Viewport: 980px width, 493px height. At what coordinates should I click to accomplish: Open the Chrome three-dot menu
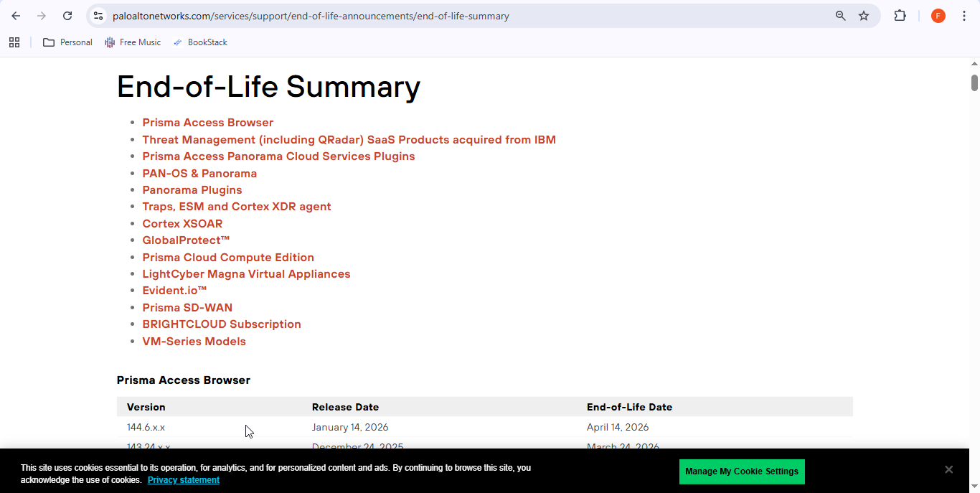coord(964,16)
